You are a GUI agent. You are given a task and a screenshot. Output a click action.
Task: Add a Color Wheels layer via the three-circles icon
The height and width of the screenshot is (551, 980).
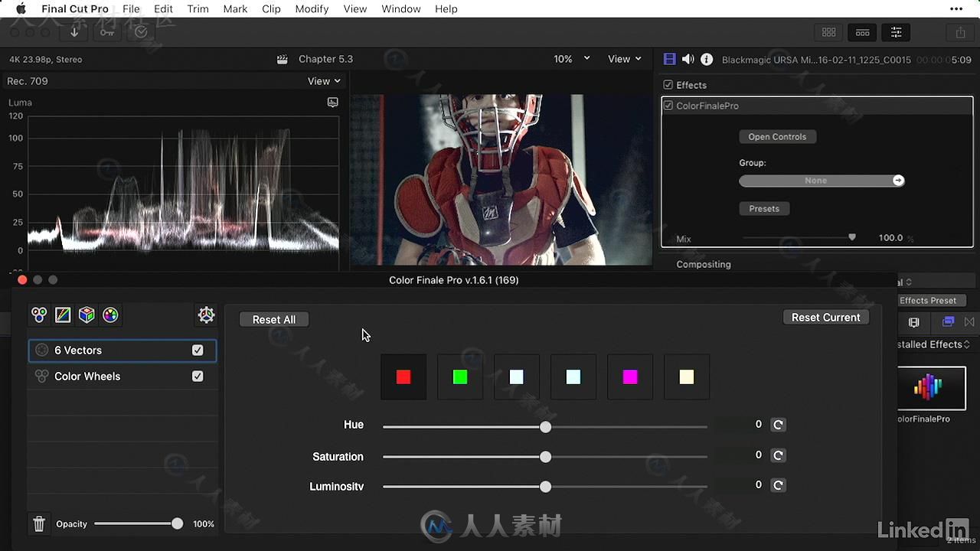(x=39, y=315)
